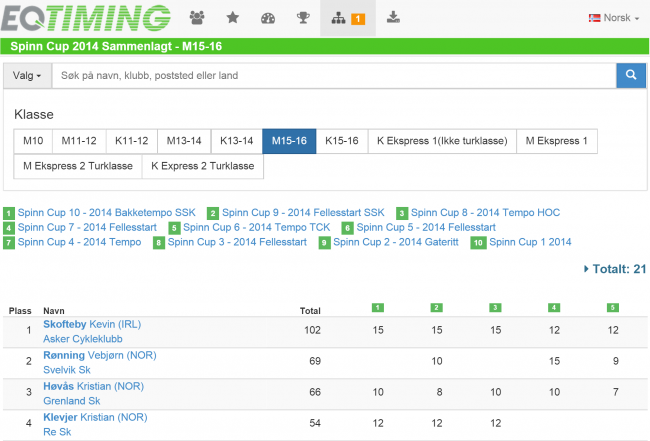Open rider Høvås Kristian (NOR)
Screen dimensions: 650x441
point(94,386)
